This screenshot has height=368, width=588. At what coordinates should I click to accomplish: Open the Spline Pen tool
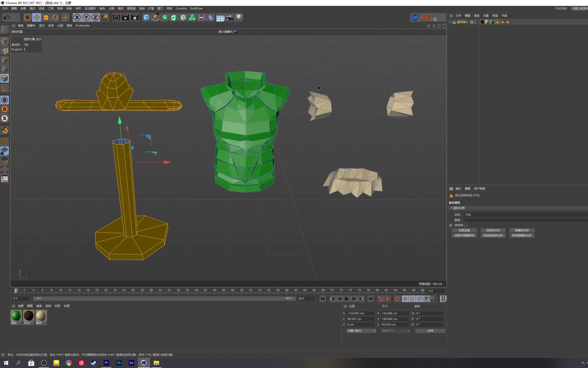click(155, 17)
